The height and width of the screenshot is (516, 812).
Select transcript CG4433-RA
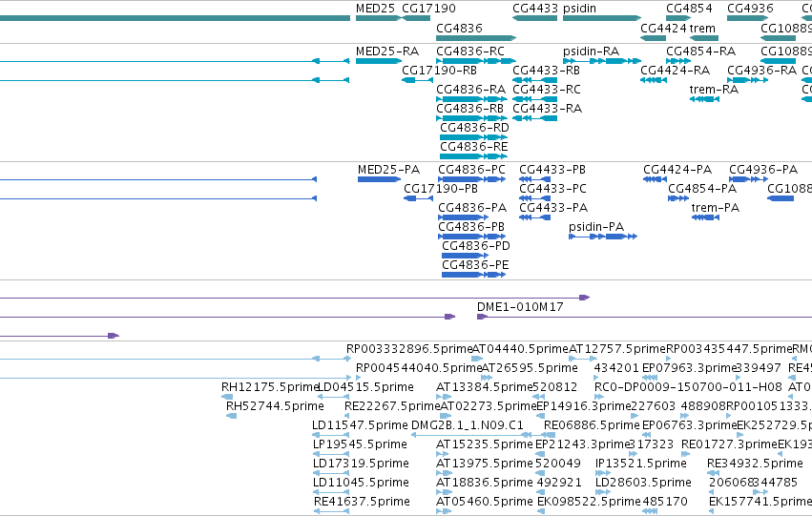[x=547, y=109]
